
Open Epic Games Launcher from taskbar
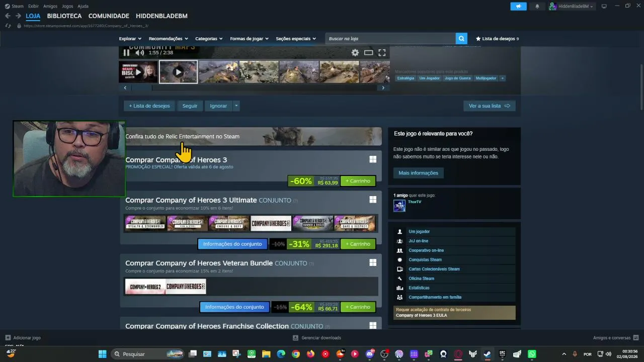[x=502, y=354]
